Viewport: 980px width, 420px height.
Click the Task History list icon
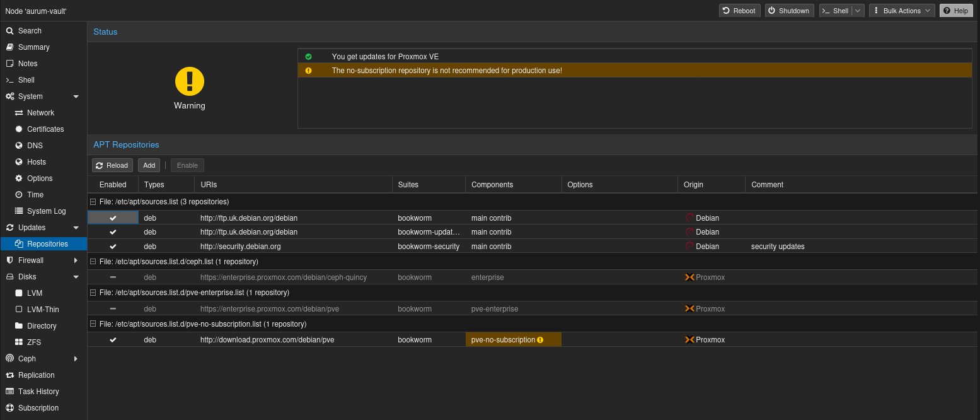pyautogui.click(x=9, y=392)
